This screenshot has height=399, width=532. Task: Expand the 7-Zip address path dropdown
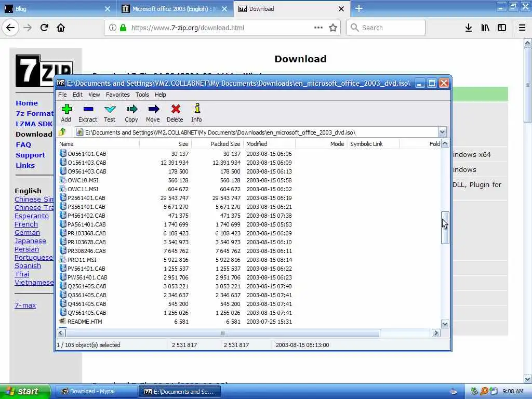pyautogui.click(x=442, y=132)
